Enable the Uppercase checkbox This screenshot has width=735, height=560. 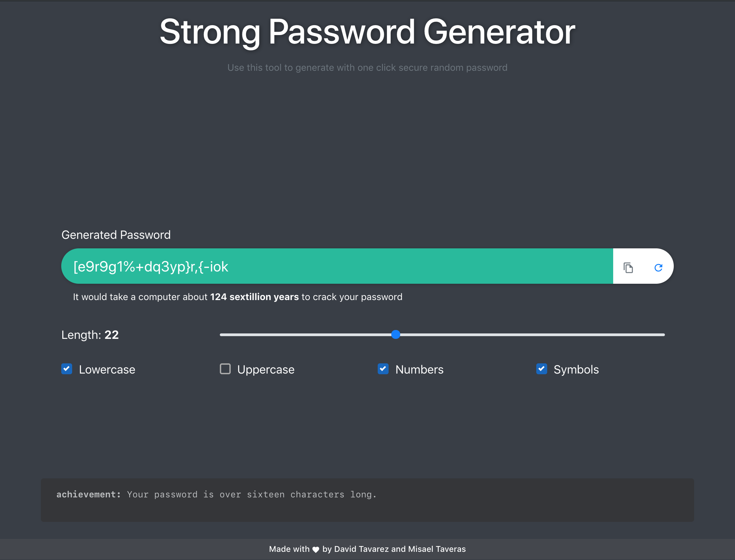(x=225, y=369)
